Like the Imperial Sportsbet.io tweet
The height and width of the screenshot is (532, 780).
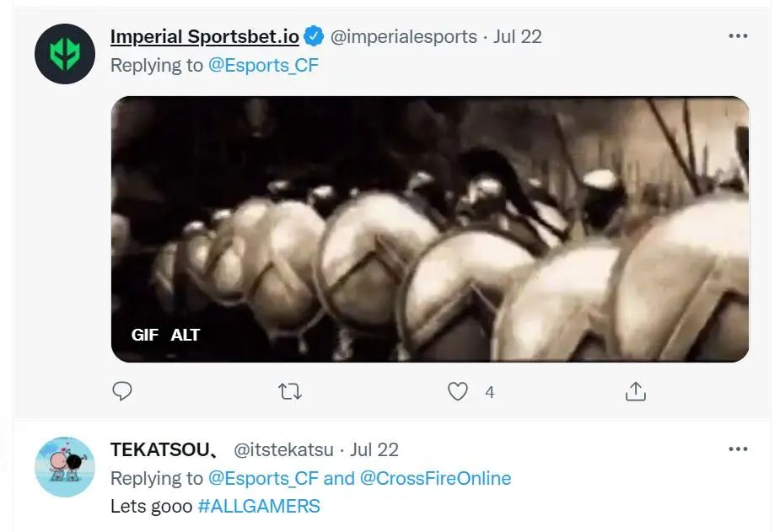[458, 391]
